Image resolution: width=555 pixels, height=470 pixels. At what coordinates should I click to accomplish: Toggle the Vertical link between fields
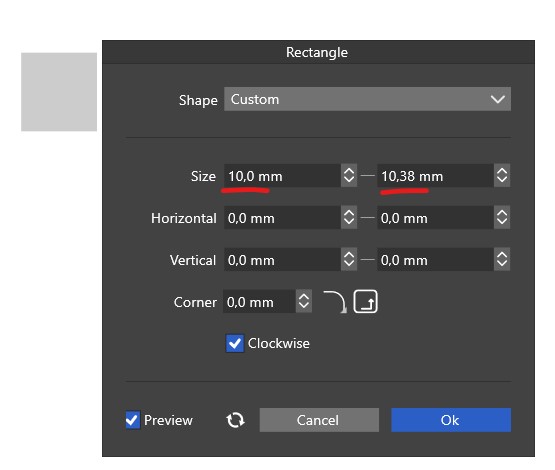[367, 259]
